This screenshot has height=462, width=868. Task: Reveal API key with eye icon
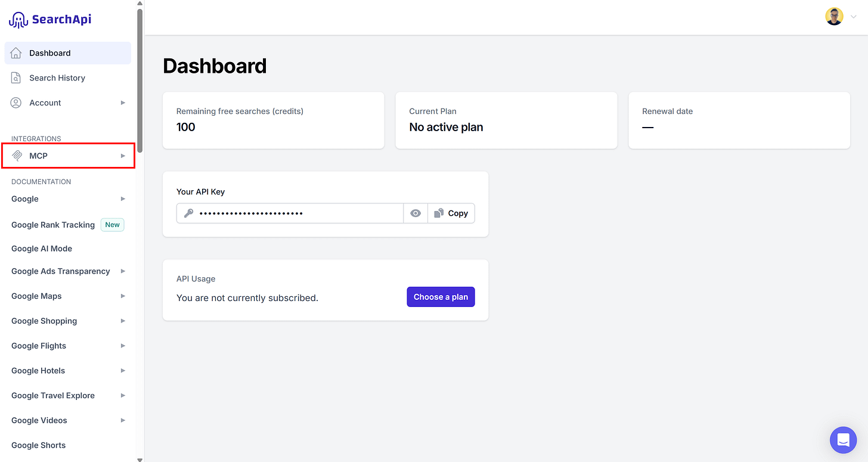click(416, 213)
